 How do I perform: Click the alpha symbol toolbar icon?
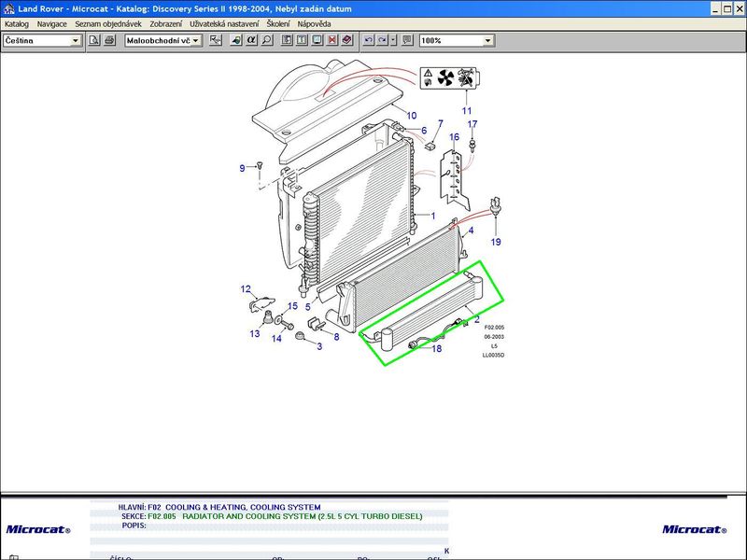click(x=251, y=41)
